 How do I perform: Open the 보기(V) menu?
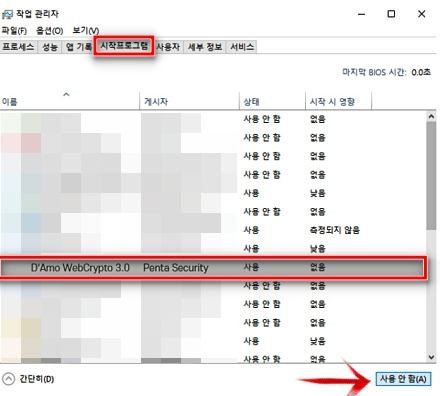(x=86, y=31)
